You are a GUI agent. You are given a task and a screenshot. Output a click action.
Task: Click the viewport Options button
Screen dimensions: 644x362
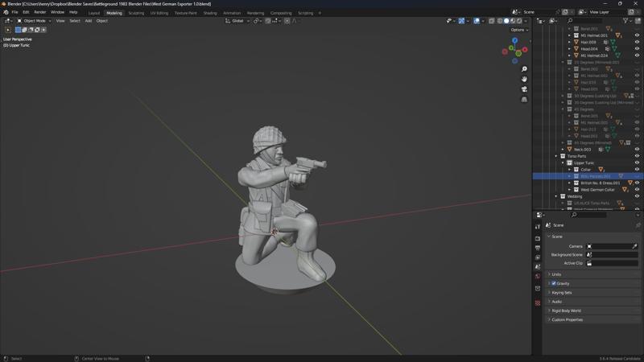[x=519, y=30]
